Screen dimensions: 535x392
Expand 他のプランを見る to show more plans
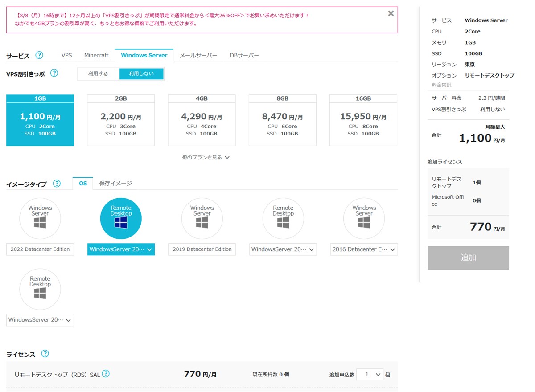206,157
